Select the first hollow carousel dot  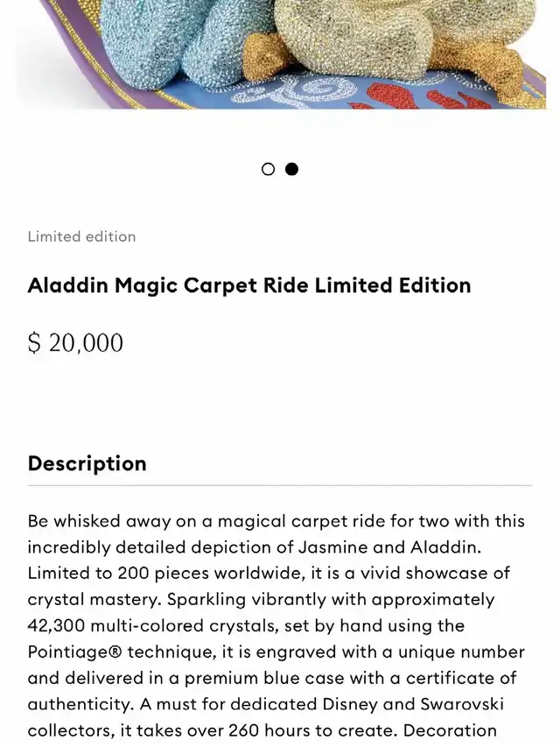tap(268, 169)
